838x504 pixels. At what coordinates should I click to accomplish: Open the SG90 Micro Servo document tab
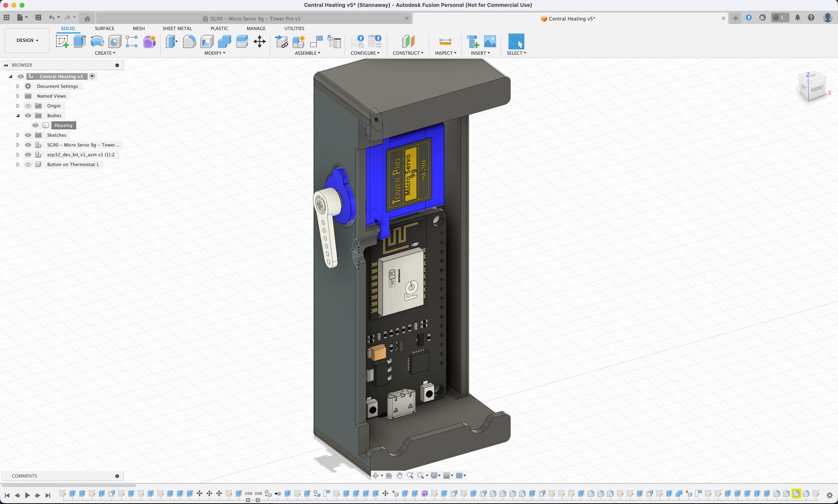pos(255,19)
